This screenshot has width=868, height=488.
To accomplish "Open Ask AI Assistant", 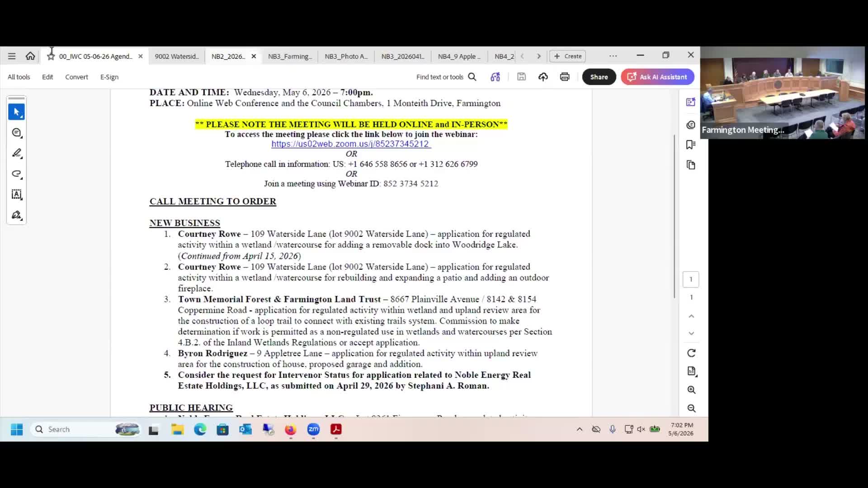I will (x=657, y=77).
